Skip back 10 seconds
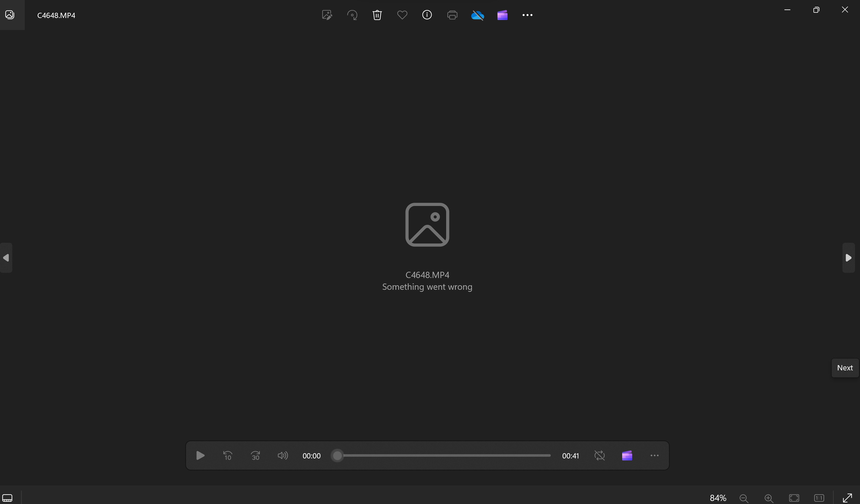Viewport: 860px width, 504px height. tap(228, 456)
